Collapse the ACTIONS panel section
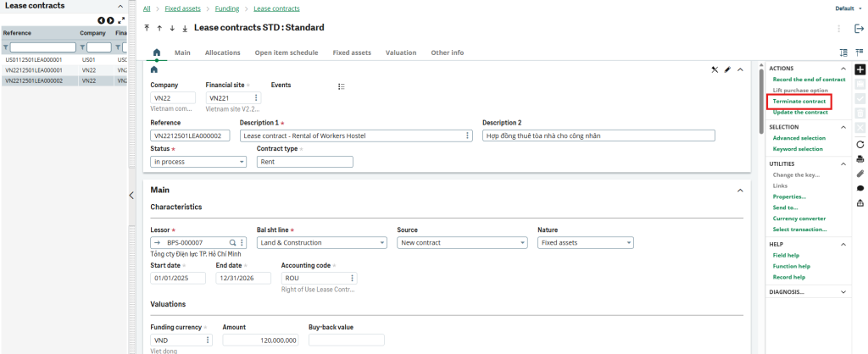 pos(843,69)
